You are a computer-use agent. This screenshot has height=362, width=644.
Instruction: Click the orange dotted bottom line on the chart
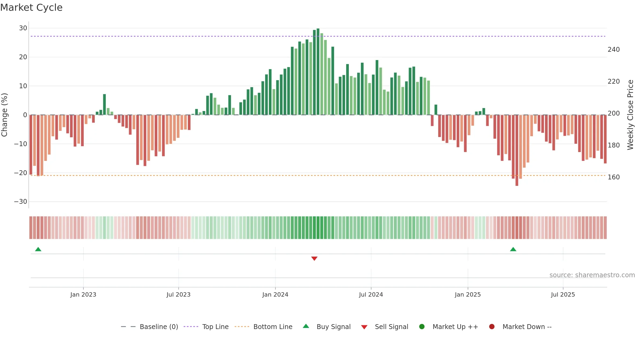pyautogui.click(x=318, y=175)
